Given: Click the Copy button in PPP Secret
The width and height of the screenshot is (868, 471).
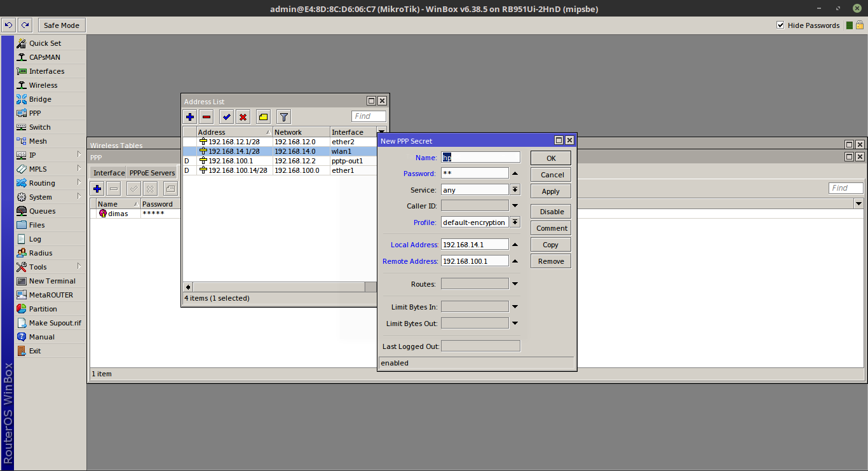Looking at the screenshot, I should [x=551, y=245].
